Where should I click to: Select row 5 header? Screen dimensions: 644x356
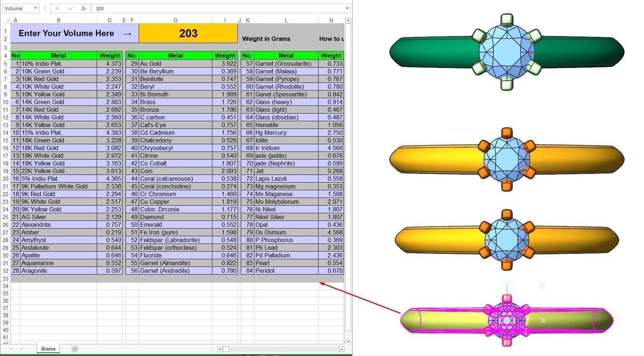pyautogui.click(x=5, y=64)
